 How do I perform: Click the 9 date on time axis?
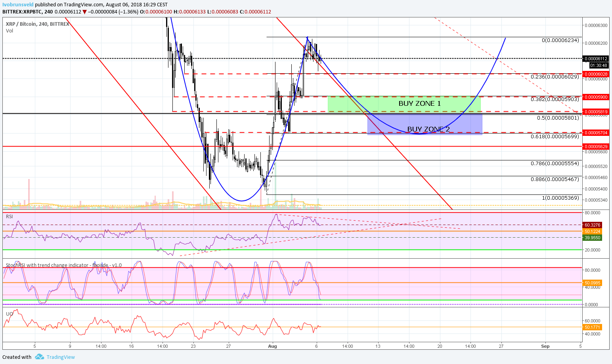pos(70,346)
